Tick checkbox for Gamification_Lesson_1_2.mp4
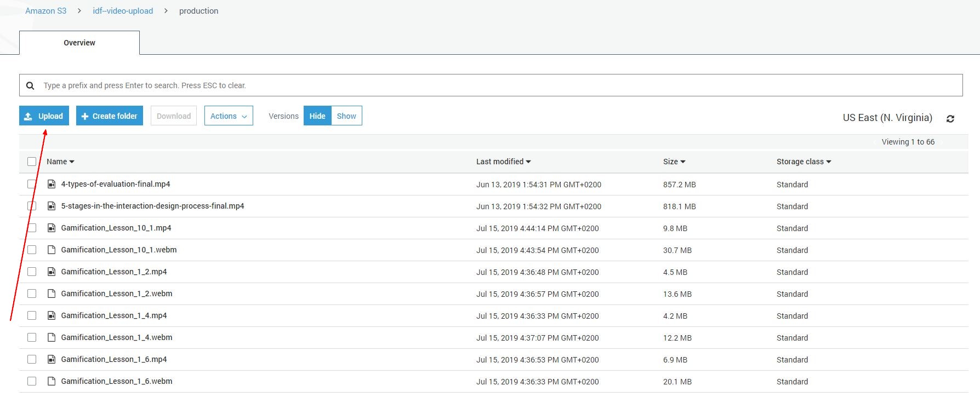The height and width of the screenshot is (397, 980). (32, 272)
